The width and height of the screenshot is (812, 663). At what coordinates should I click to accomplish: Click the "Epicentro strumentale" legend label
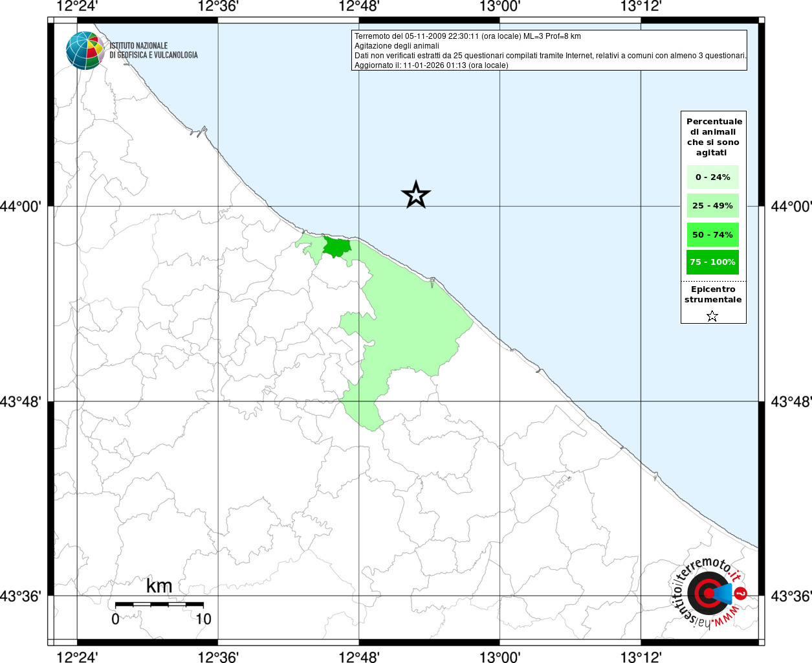[x=713, y=295]
